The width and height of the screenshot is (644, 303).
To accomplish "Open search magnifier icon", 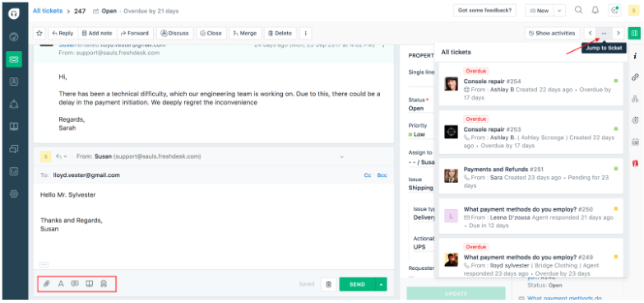I will coord(578,11).
